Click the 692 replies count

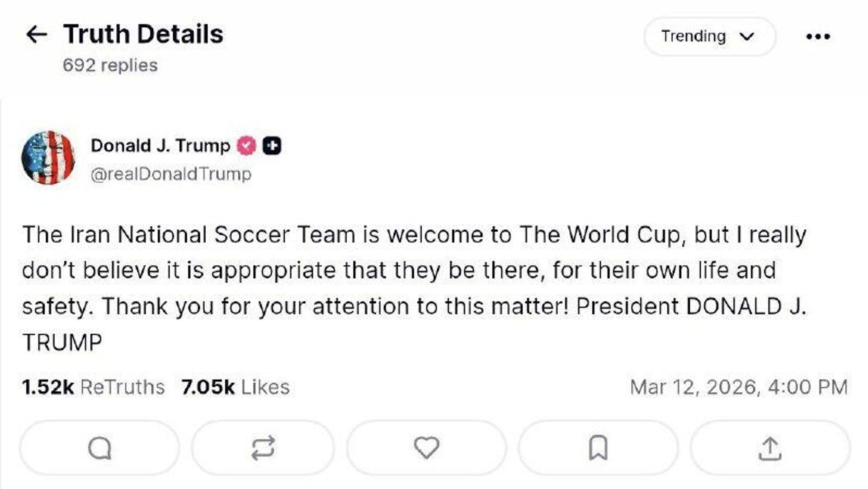[x=110, y=66]
